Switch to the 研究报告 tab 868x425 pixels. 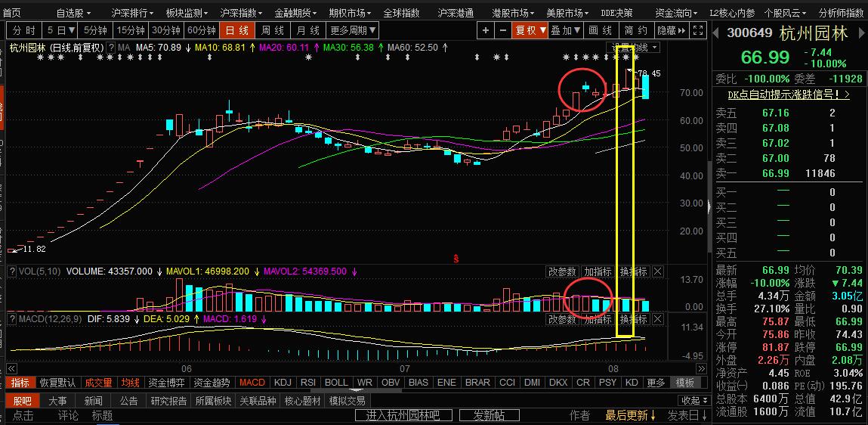point(168,401)
